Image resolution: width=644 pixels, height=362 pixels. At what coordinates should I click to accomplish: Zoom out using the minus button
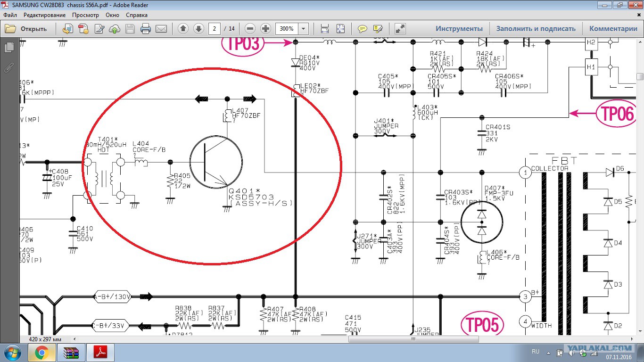click(250, 29)
